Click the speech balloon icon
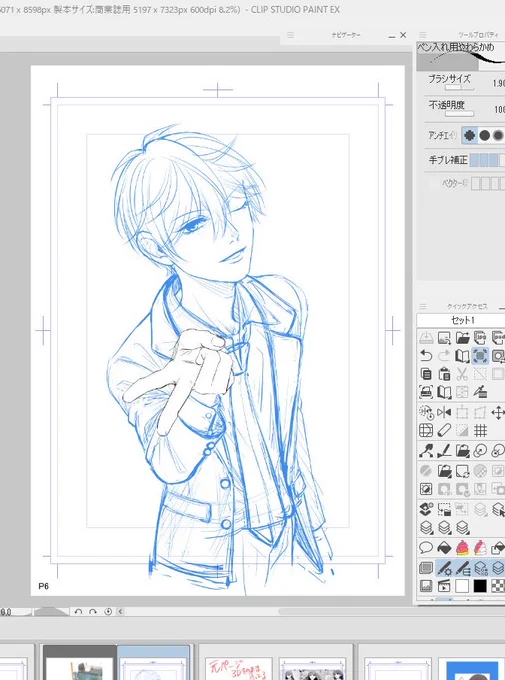This screenshot has width=505, height=680. 426,548
